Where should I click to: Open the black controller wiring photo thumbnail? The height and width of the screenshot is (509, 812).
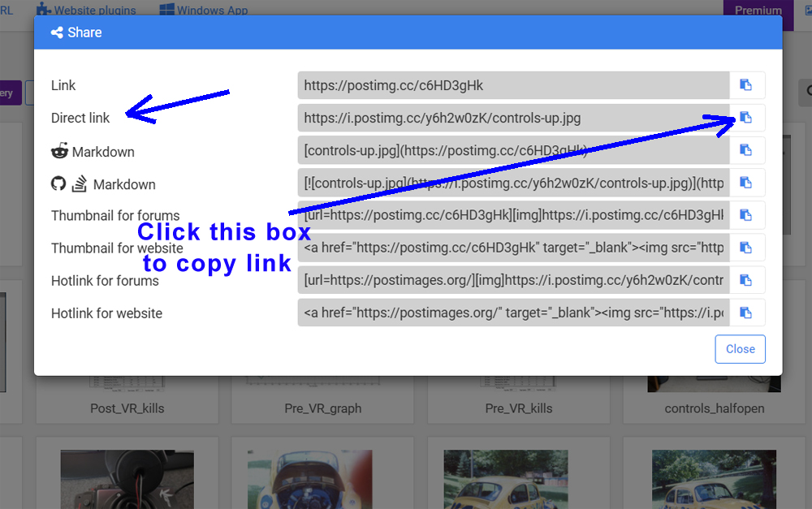click(x=127, y=479)
